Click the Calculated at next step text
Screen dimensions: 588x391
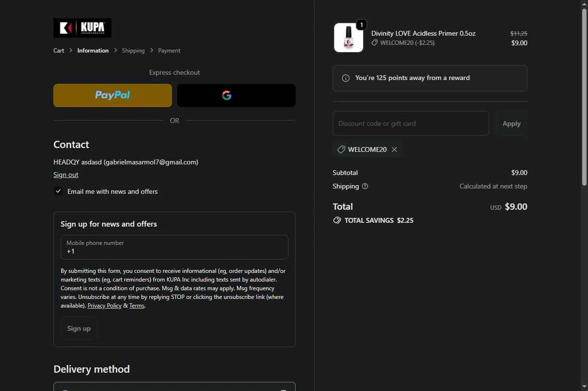[493, 186]
